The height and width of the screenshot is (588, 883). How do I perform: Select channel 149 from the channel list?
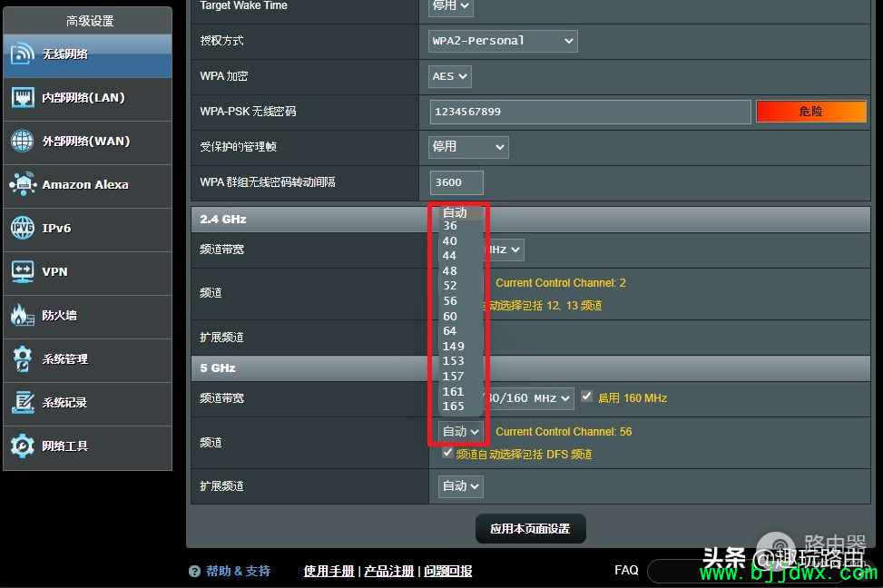[454, 346]
